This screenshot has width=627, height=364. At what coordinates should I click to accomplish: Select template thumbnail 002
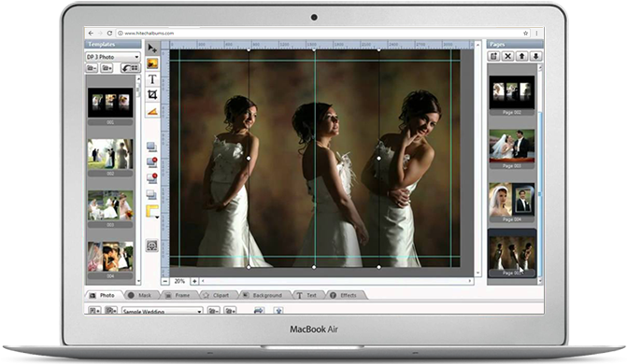click(x=110, y=154)
